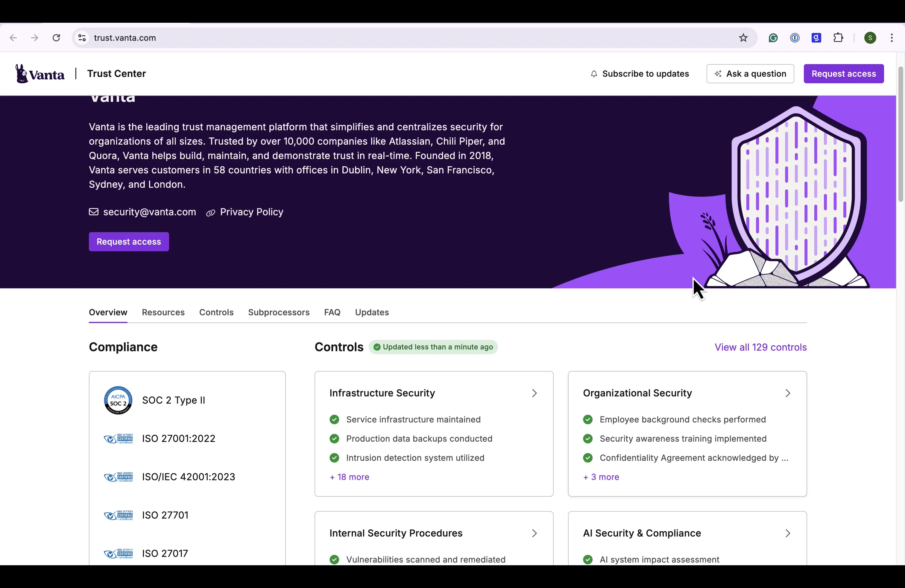Click the browser reload icon
The height and width of the screenshot is (588, 905).
point(56,38)
